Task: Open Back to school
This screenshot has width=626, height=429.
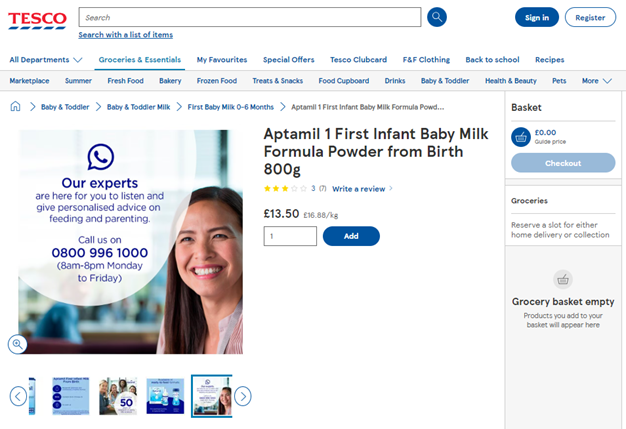Action: point(492,60)
